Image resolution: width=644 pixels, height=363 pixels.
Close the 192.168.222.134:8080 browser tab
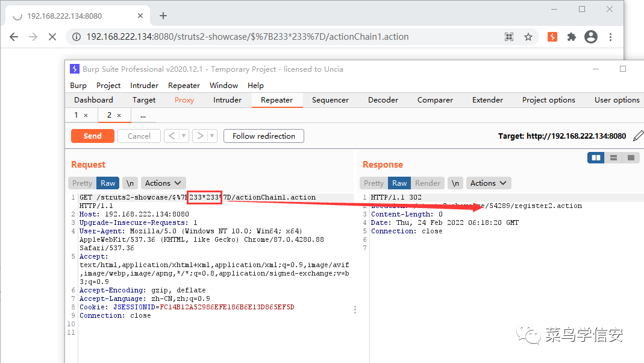140,16
